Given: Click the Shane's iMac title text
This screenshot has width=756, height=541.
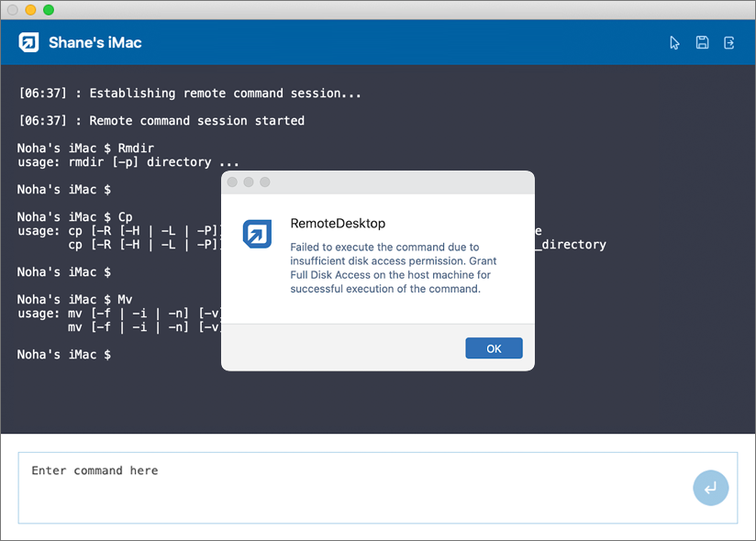Looking at the screenshot, I should click(x=95, y=43).
